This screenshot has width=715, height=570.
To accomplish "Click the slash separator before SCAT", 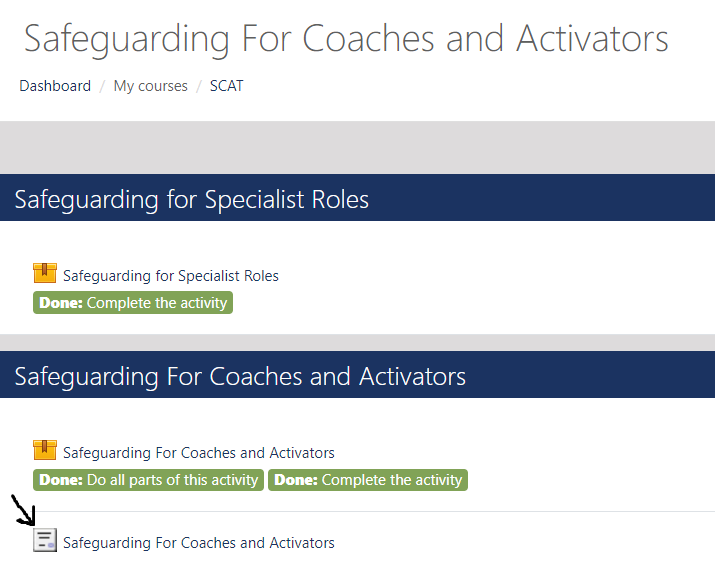I will click(x=199, y=86).
